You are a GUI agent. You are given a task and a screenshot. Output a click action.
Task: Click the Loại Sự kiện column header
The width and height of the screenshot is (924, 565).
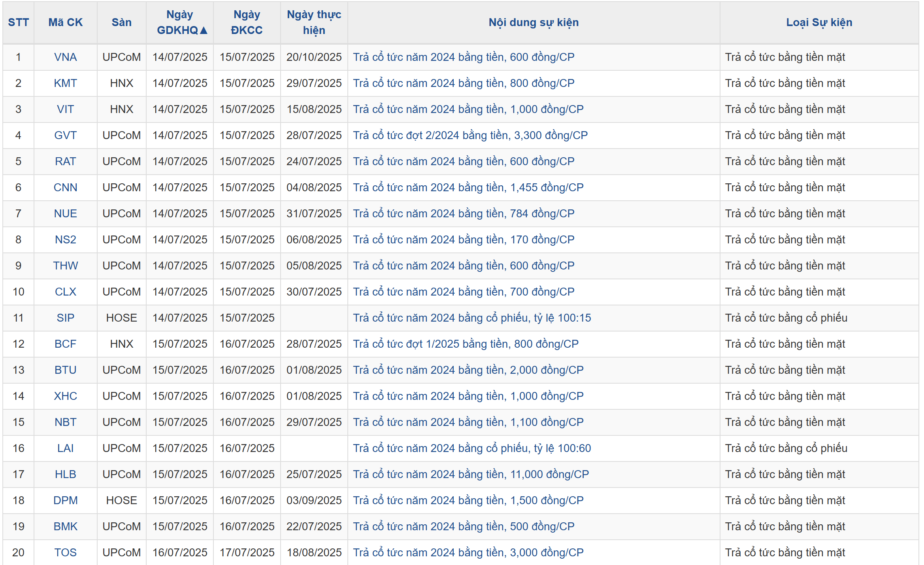coord(819,23)
